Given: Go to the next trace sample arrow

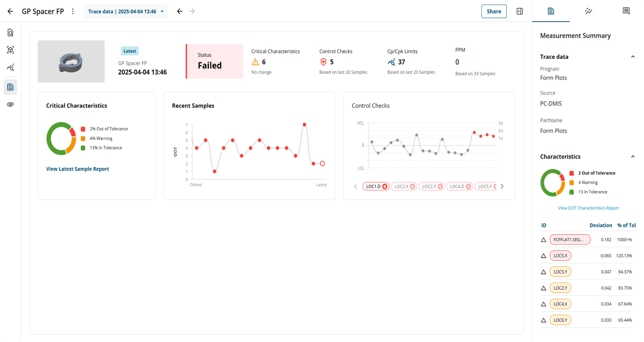Looking at the screenshot, I should [x=192, y=11].
